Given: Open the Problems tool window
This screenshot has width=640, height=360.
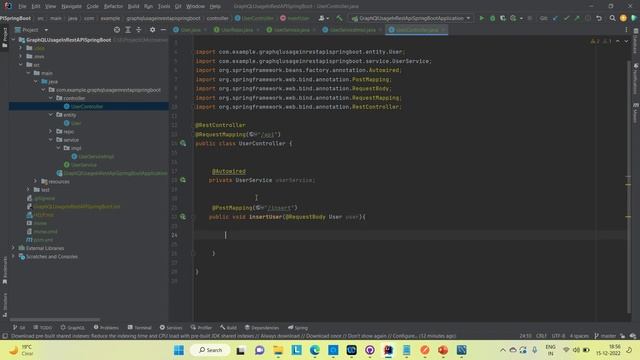Looking at the screenshot, I should tap(106, 327).
